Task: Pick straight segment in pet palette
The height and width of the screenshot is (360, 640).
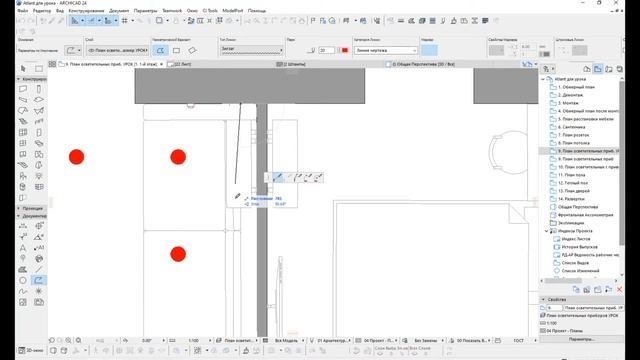Action: 278,177
